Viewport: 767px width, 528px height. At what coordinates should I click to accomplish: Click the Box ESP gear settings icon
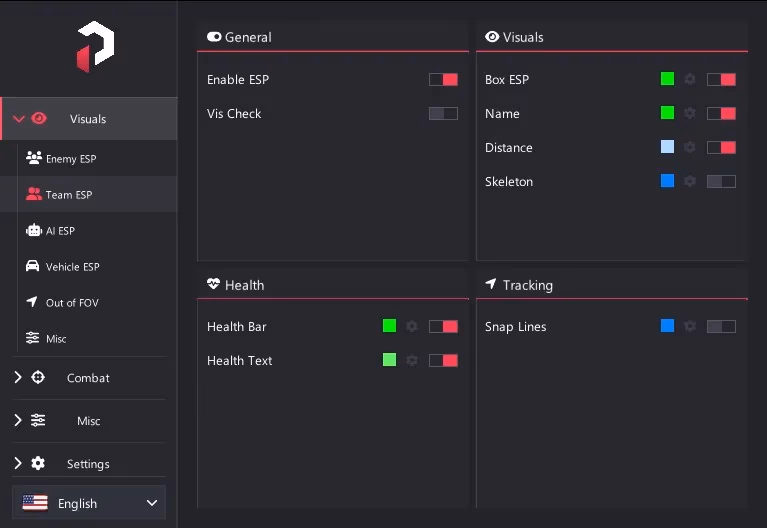point(690,79)
